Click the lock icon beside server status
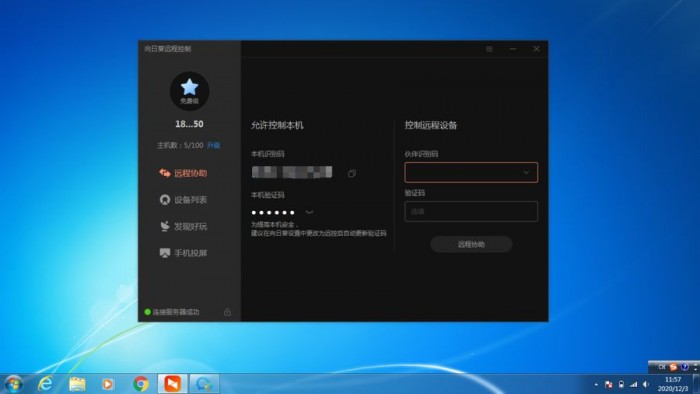Screen dimensions: 700x394 (x=227, y=312)
